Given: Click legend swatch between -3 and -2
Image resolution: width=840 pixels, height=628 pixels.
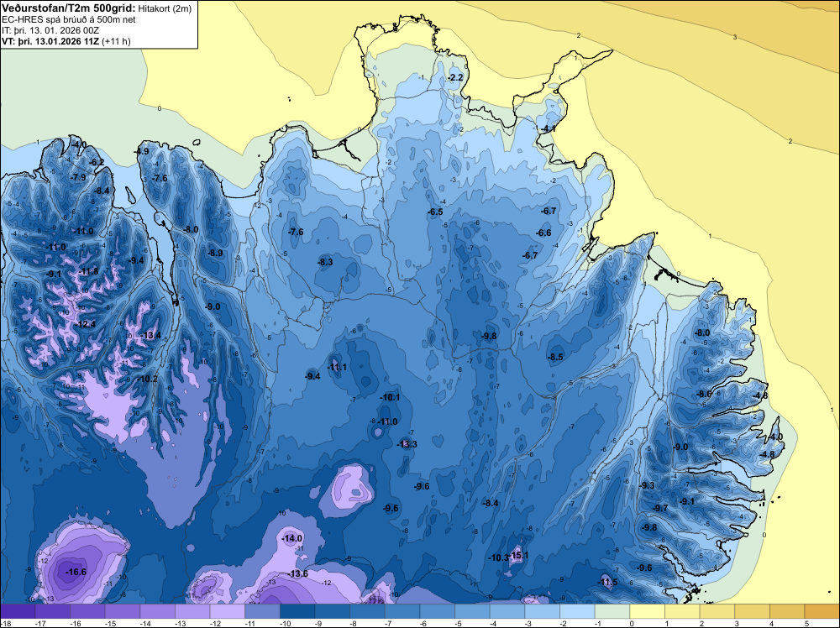Looking at the screenshot, I should [x=542, y=611].
